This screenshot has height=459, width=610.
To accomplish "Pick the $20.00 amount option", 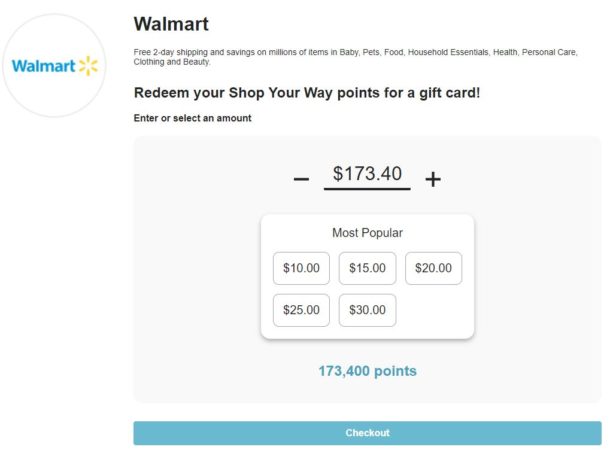I will coord(433,268).
